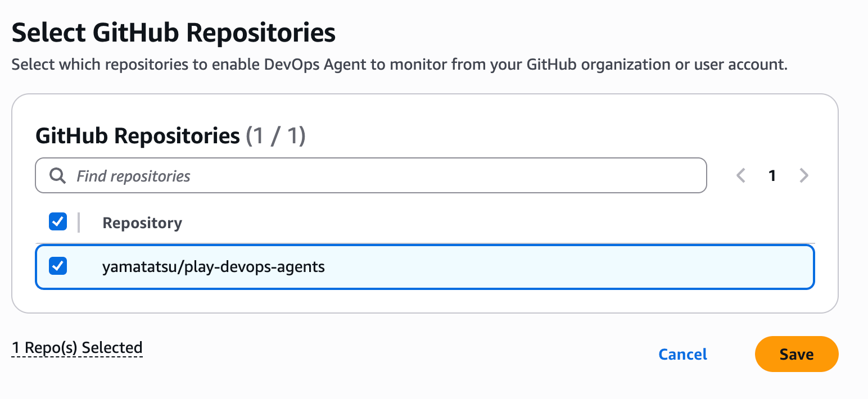Toggle the select-all repositories checkbox
The width and height of the screenshot is (868, 399).
click(58, 221)
